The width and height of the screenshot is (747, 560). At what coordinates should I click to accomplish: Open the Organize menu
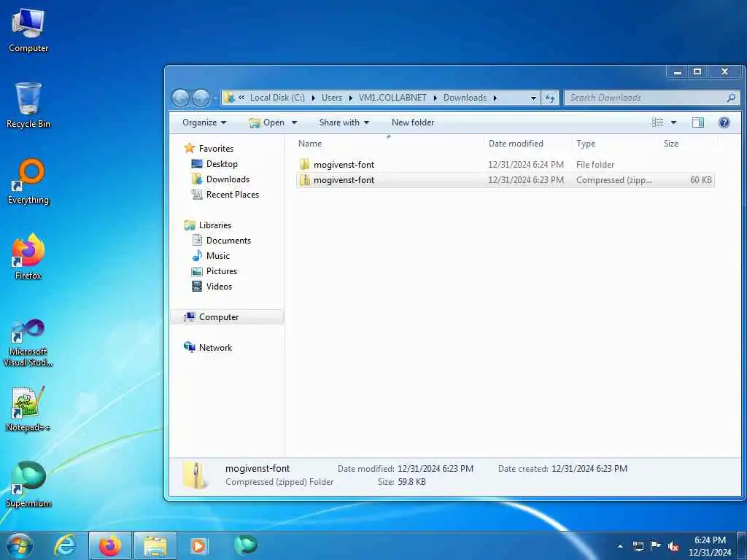[x=204, y=122]
